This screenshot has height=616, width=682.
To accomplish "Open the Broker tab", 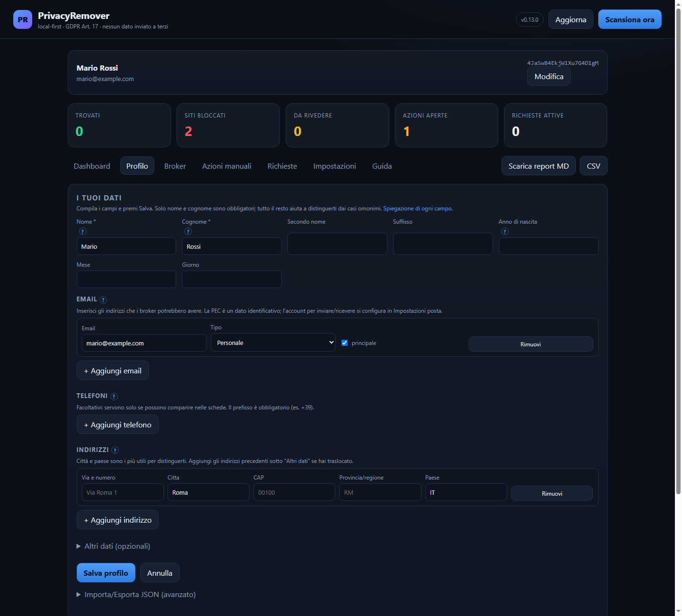I will point(175,166).
